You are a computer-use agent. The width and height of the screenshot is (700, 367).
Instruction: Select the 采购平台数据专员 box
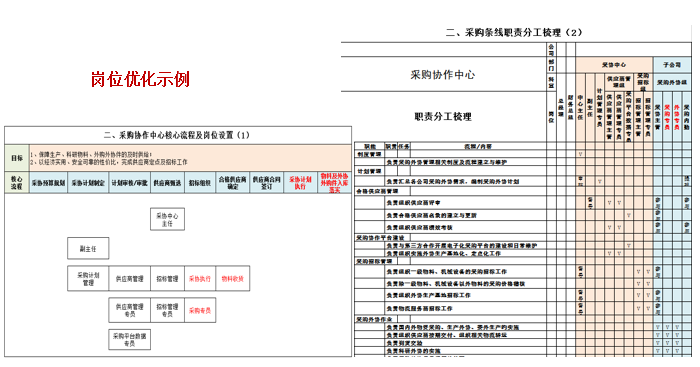pos(129,339)
